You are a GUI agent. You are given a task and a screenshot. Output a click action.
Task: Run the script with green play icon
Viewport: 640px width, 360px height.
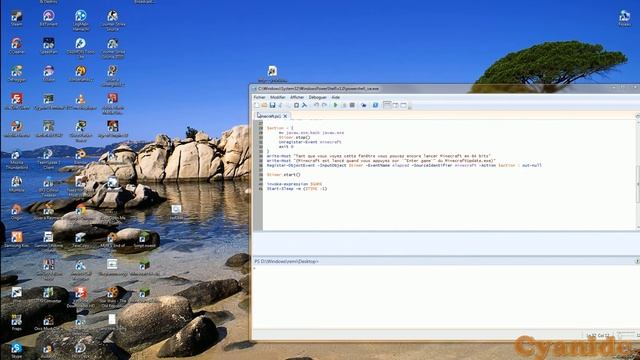335,105
